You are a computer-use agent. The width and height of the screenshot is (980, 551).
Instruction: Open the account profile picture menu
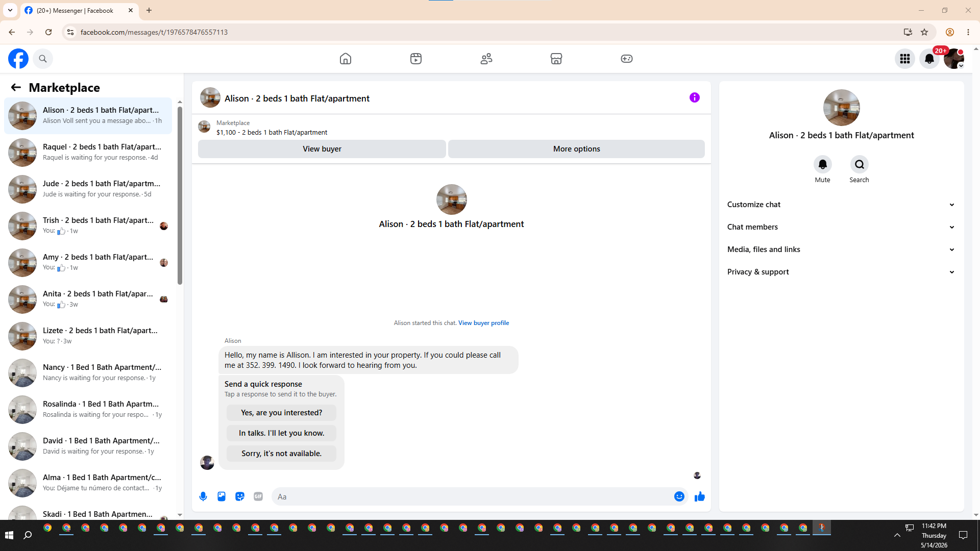tap(954, 59)
